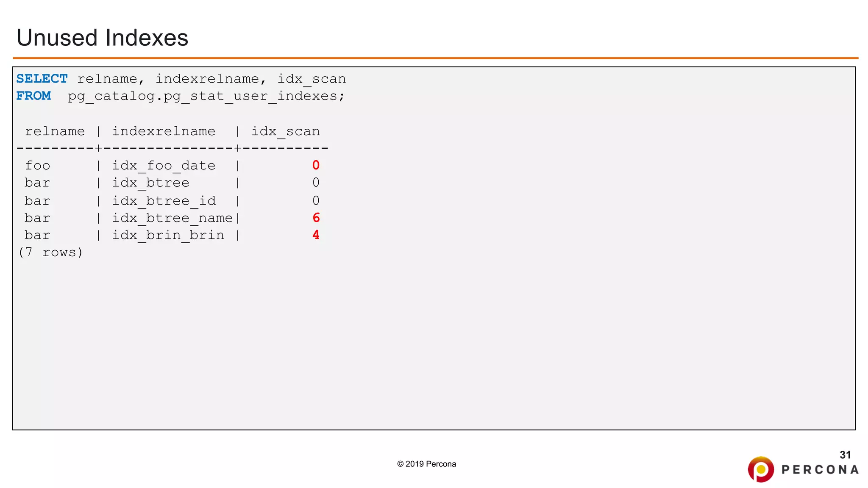Image resolution: width=868 pixels, height=488 pixels.
Task: Click the © 2019 Percona footer
Action: tap(426, 464)
